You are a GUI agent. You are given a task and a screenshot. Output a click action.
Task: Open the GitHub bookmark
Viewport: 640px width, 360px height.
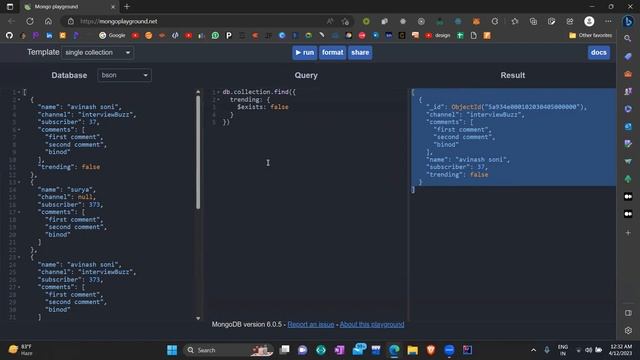(x=9, y=36)
